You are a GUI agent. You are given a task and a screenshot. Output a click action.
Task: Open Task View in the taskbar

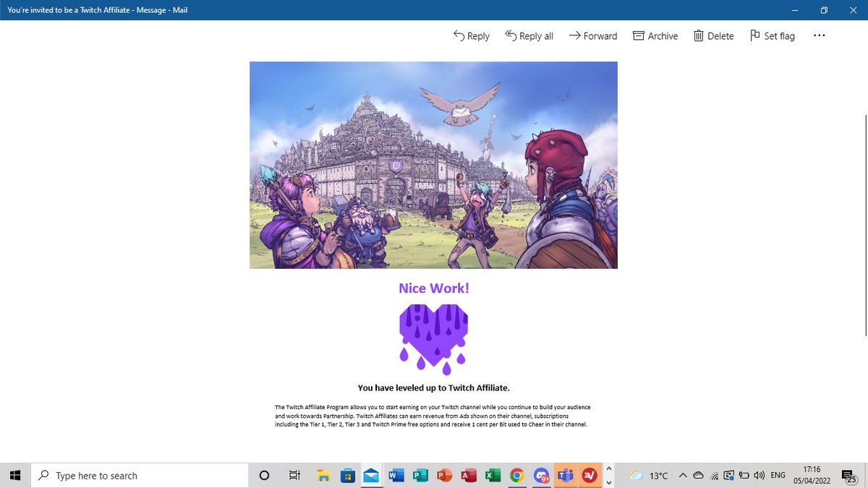294,476
